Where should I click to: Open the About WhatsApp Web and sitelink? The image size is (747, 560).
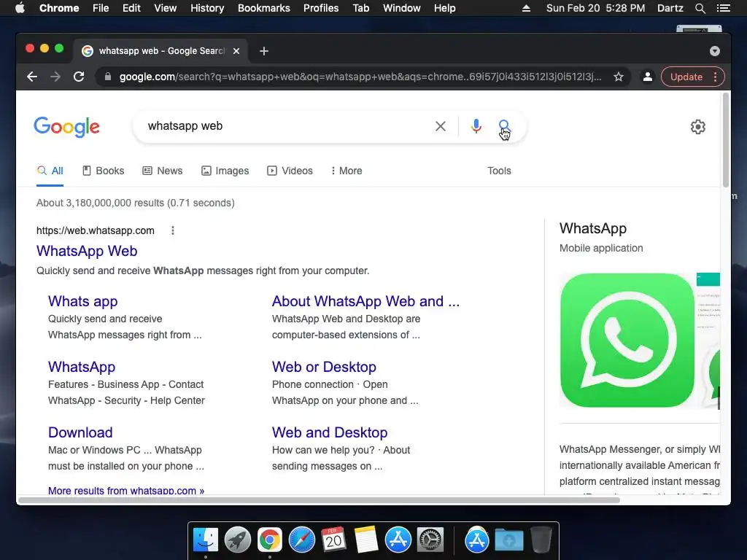pos(365,301)
